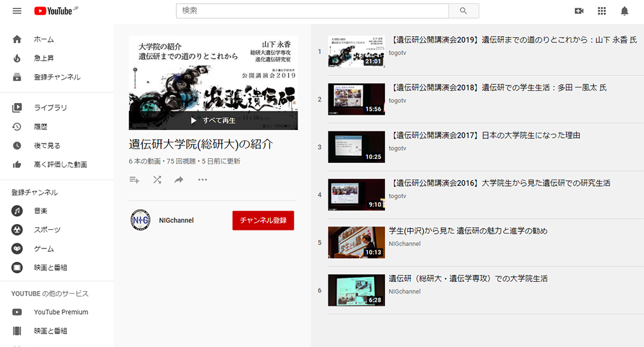644x347 pixels.
Task: Click the save playlist icon
Action: pyautogui.click(x=135, y=180)
